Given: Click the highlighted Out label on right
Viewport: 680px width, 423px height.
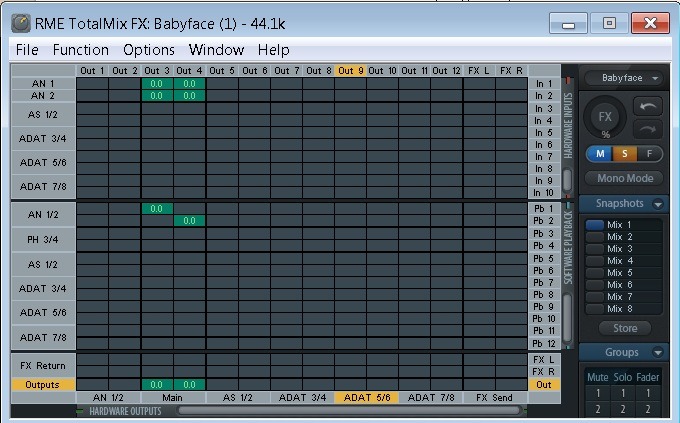Looking at the screenshot, I should pos(544,385).
